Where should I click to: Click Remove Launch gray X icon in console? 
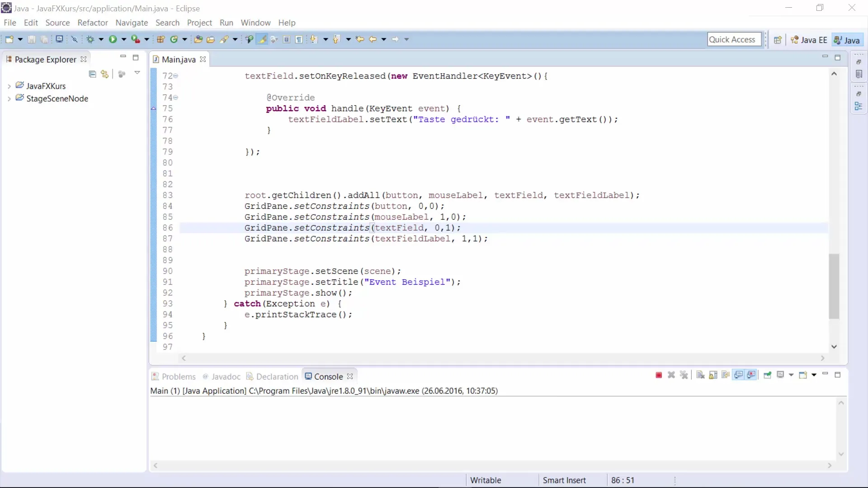[671, 375]
